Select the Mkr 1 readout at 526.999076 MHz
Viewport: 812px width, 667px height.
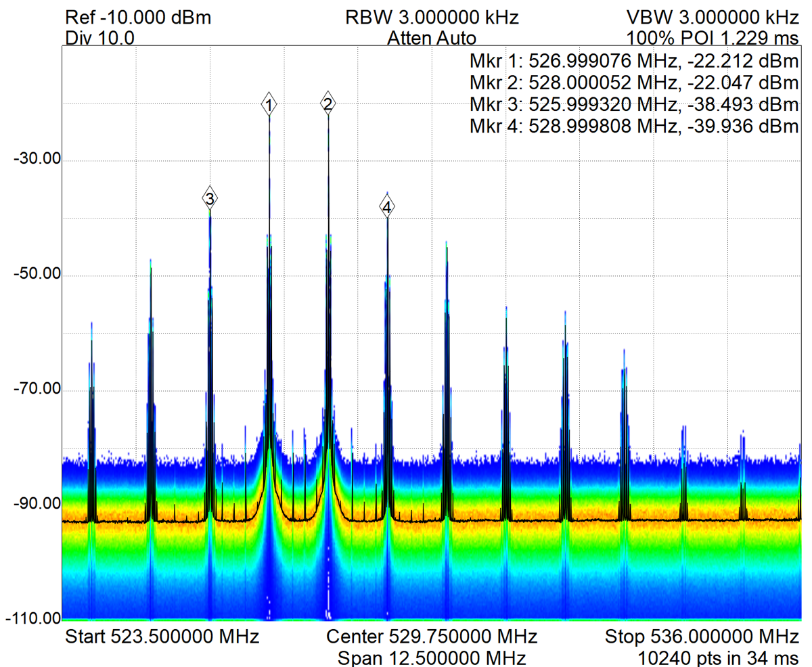click(x=634, y=62)
